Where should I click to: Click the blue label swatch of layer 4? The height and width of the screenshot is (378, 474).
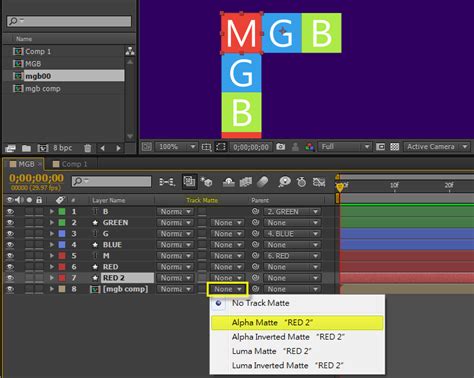click(62, 245)
